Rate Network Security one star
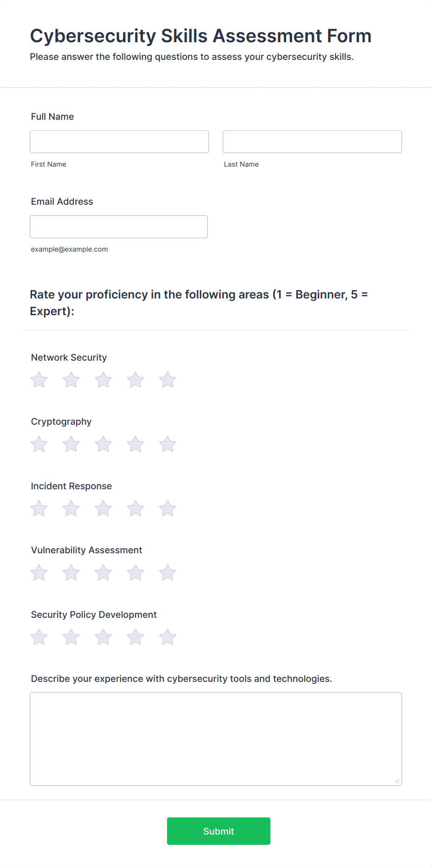This screenshot has height=868, width=432. (39, 380)
